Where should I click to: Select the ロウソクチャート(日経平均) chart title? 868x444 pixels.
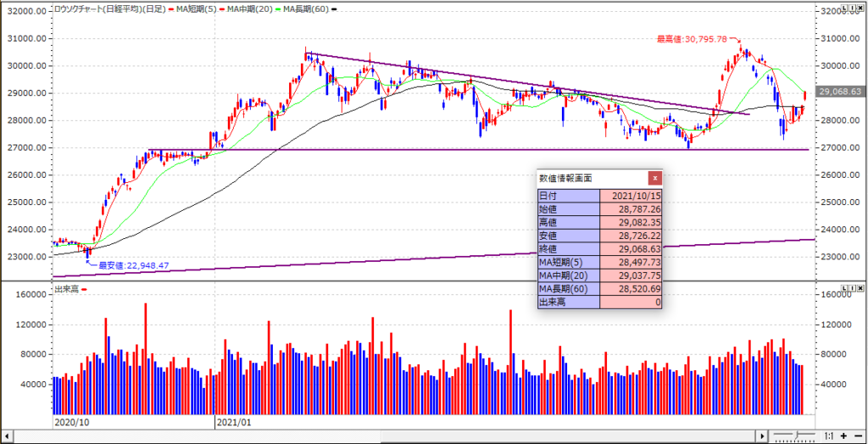coord(110,8)
